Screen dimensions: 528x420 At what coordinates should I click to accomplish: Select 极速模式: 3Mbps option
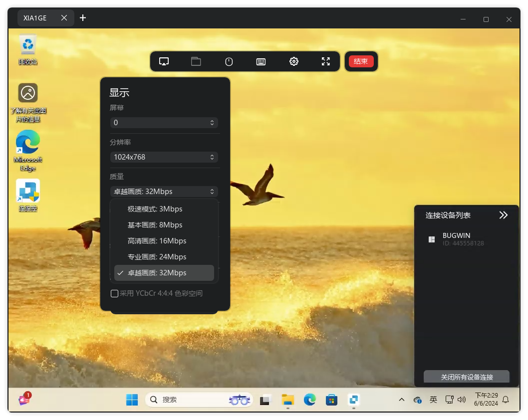[x=164, y=209]
